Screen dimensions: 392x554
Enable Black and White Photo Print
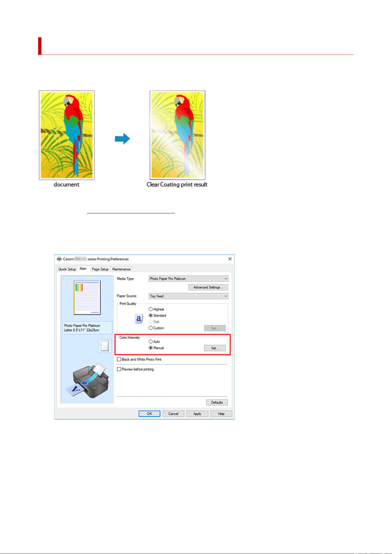pyautogui.click(x=139, y=360)
